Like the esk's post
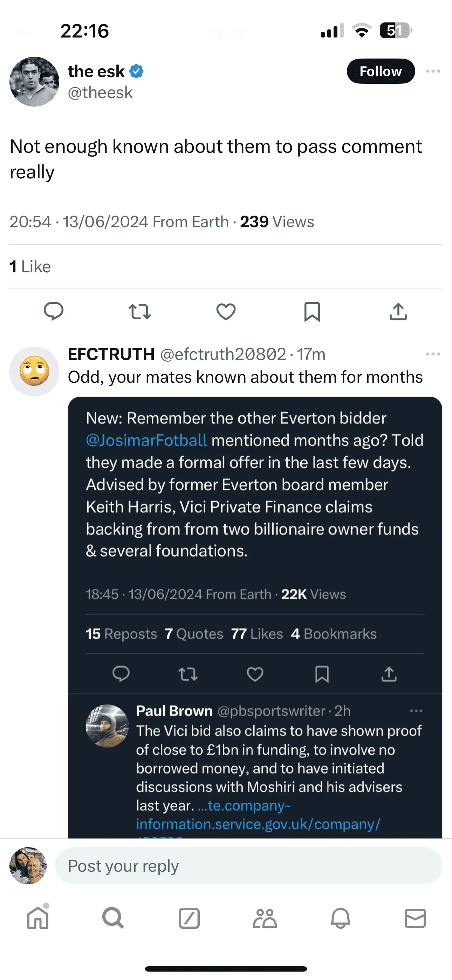 (226, 312)
